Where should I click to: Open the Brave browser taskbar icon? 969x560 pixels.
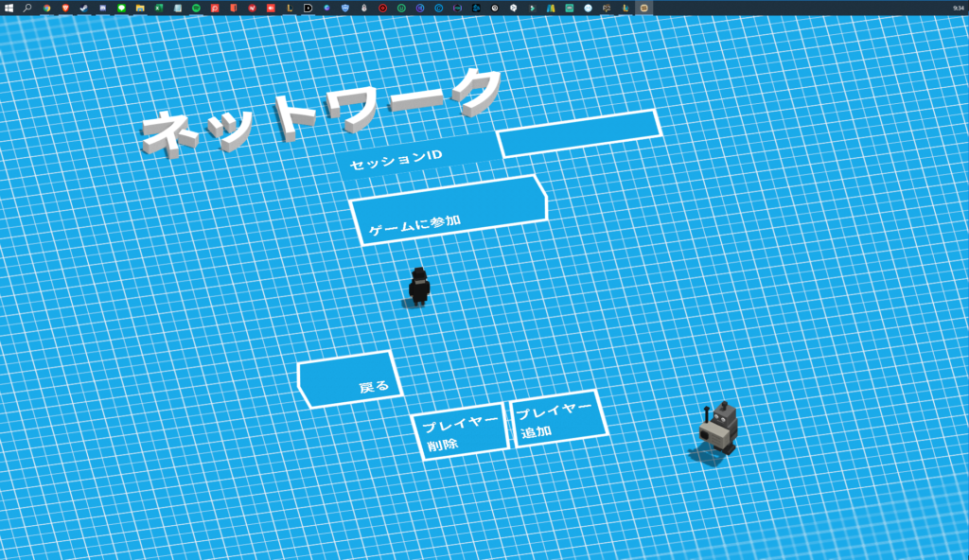click(x=65, y=8)
